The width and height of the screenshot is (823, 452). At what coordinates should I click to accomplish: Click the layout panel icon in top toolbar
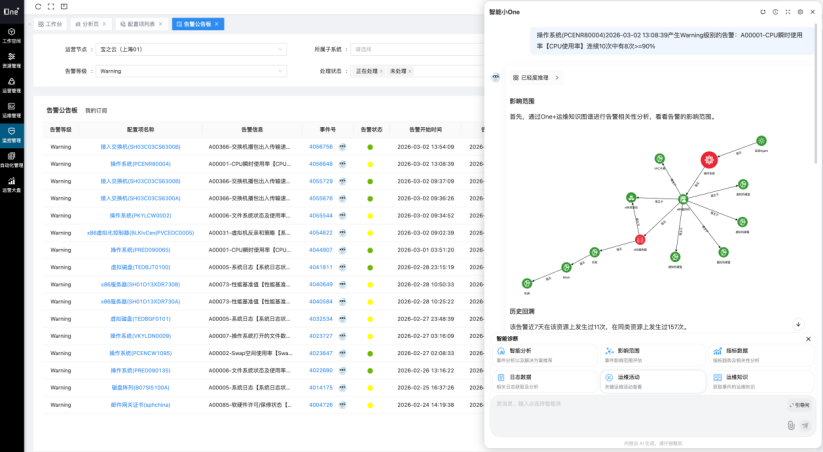click(64, 7)
